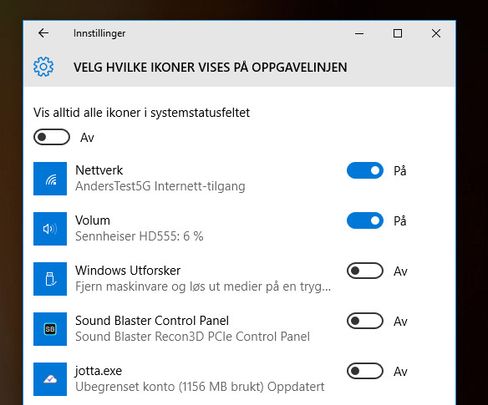Close the Innstillinger window
This screenshot has width=488, height=405.
[436, 33]
